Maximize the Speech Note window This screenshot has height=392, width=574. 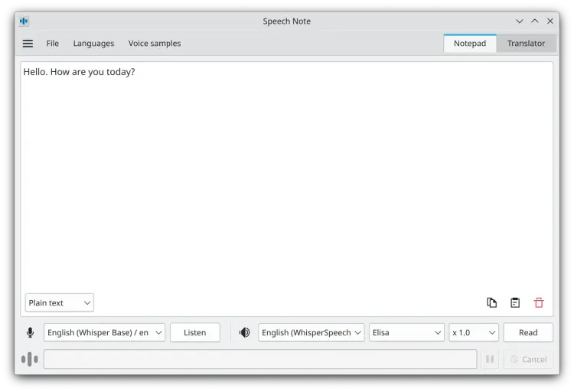[535, 21]
